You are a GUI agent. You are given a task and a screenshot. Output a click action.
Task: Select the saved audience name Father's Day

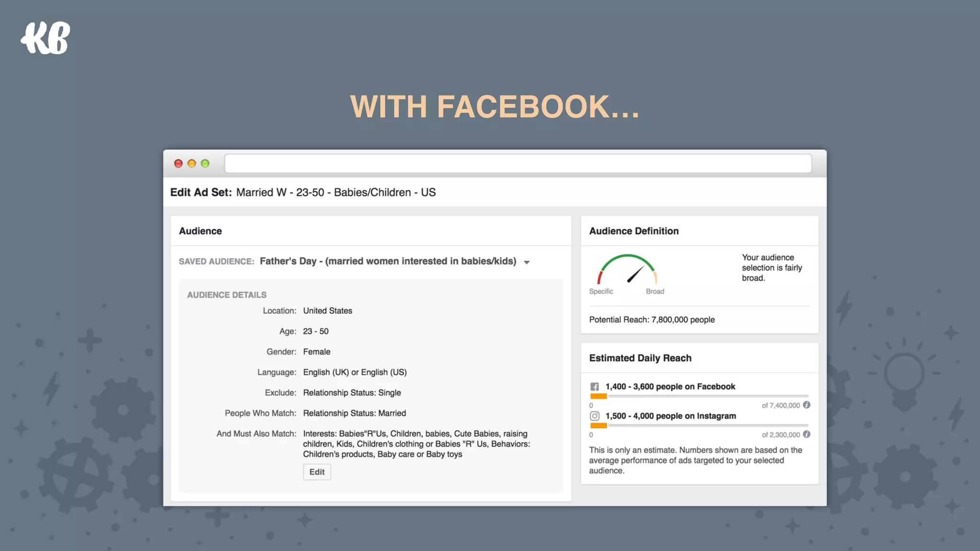388,261
